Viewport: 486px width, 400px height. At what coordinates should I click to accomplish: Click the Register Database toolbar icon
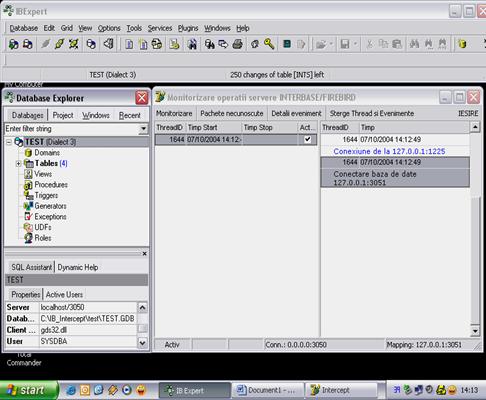pos(14,44)
